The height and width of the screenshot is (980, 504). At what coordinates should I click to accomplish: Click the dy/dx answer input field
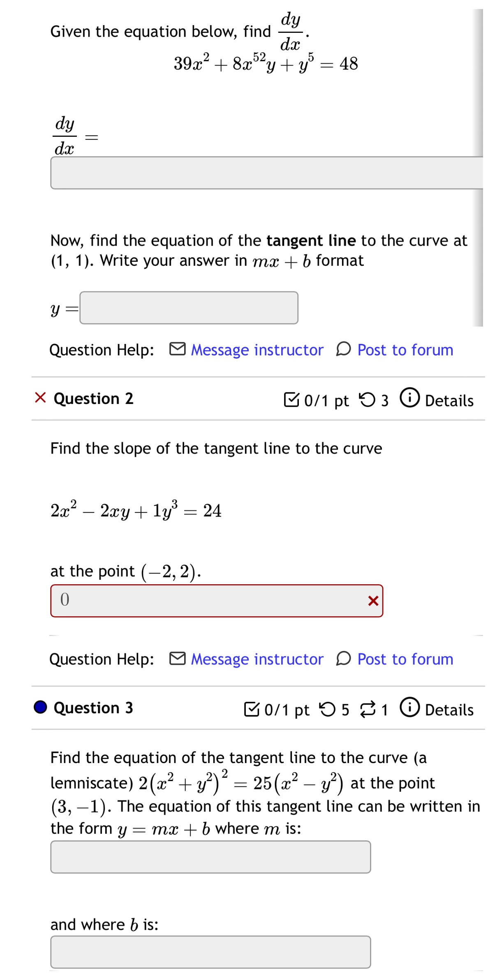pos(247,175)
